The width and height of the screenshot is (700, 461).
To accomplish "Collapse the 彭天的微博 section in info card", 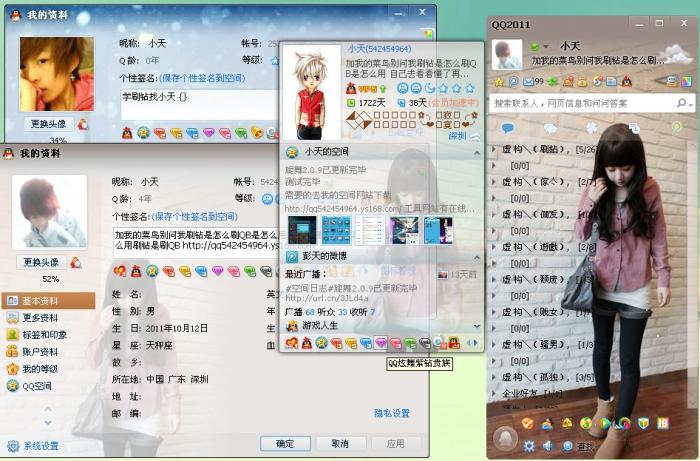I will click(477, 257).
